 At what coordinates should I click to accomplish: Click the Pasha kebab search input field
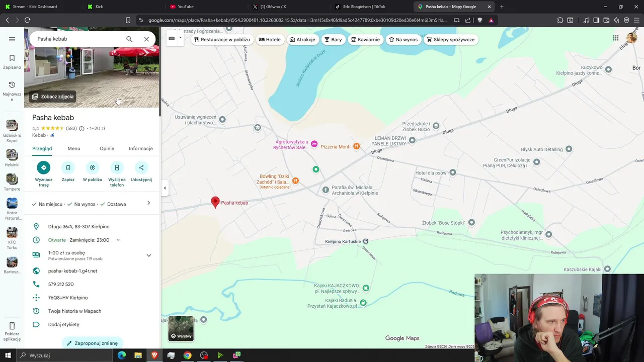pyautogui.click(x=78, y=39)
